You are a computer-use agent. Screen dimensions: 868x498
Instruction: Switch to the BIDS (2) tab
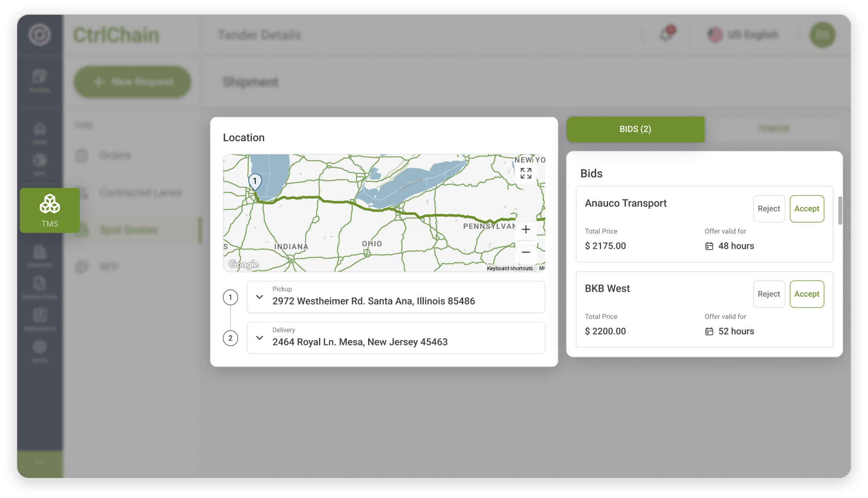(635, 129)
